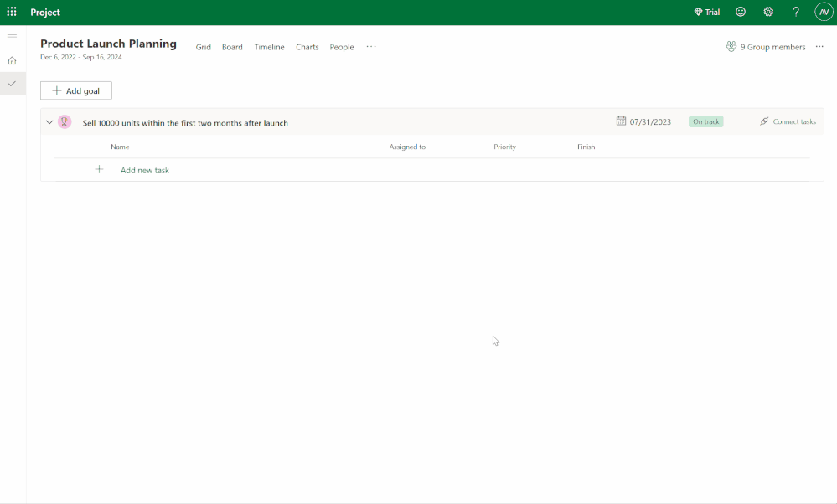Viewport: 837px width, 504px height.
Task: Click the Finish column header
Action: 586,147
